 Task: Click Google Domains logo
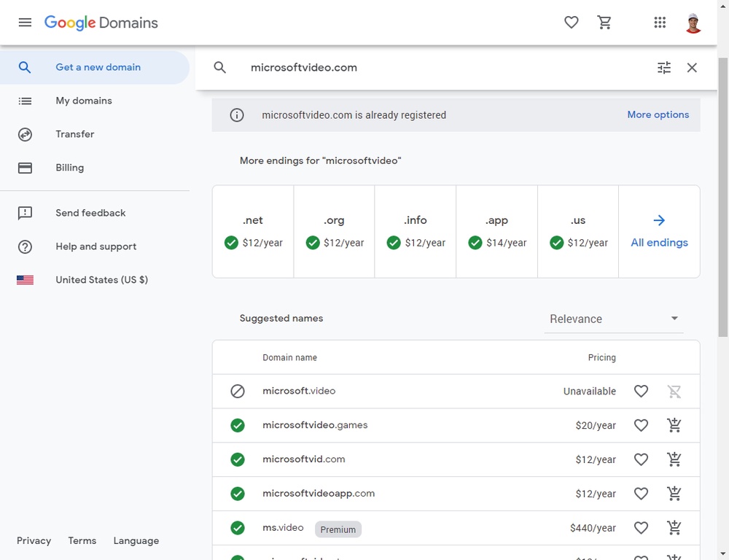point(101,23)
